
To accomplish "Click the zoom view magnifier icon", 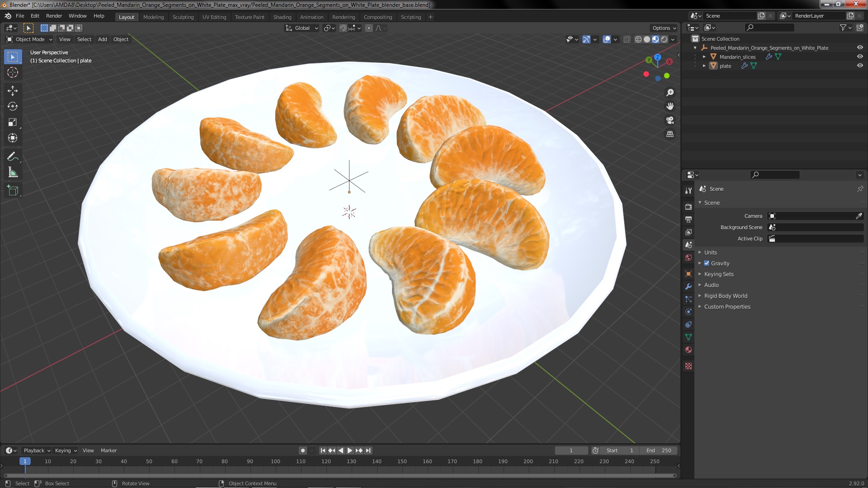I will (670, 93).
